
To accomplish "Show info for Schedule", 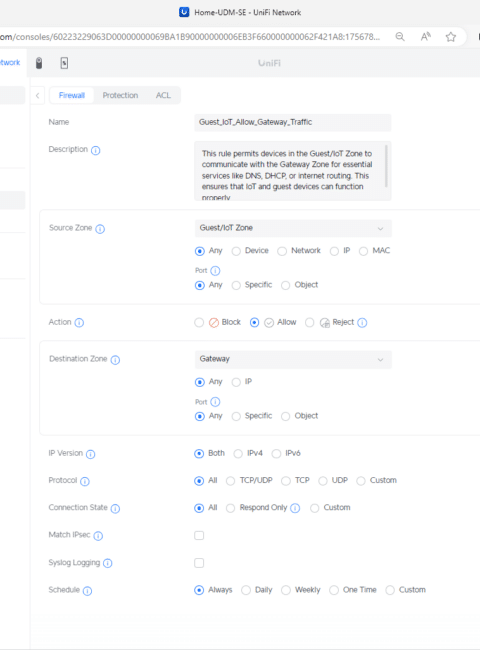I will click(x=87, y=591).
